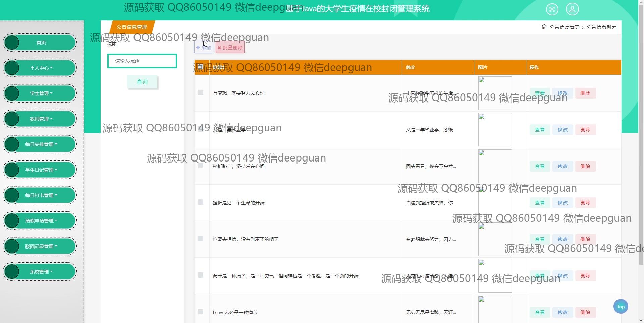
Task: Check the box beside 你要去相信，没有到不了的明天
Action: tap(201, 239)
